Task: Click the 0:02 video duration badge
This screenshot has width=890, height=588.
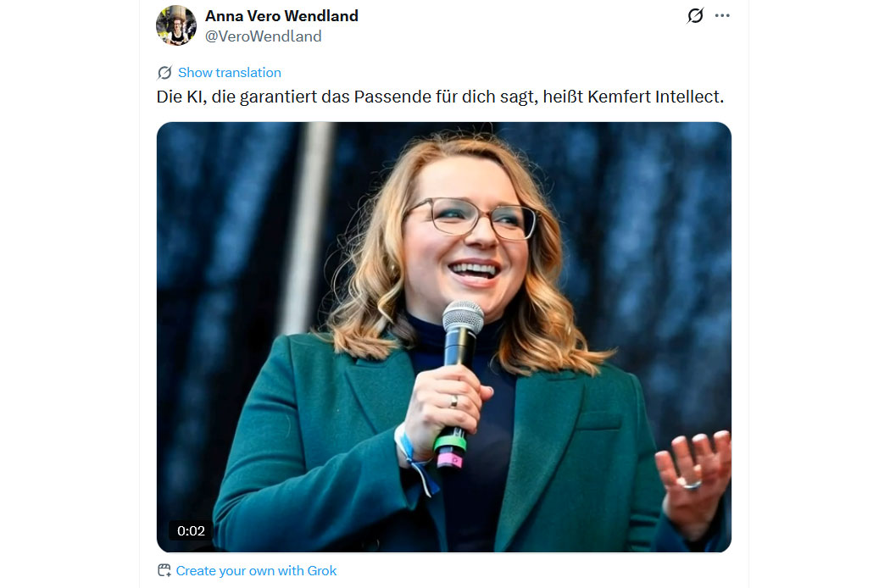Action: (191, 530)
